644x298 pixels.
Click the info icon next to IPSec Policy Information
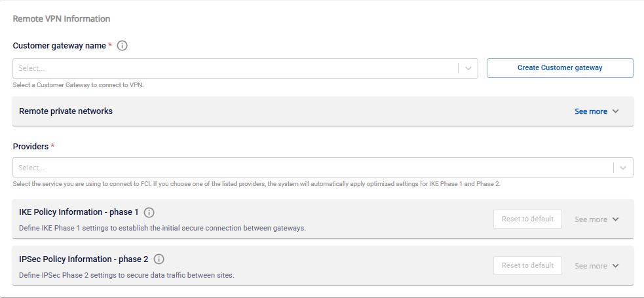[x=159, y=259]
